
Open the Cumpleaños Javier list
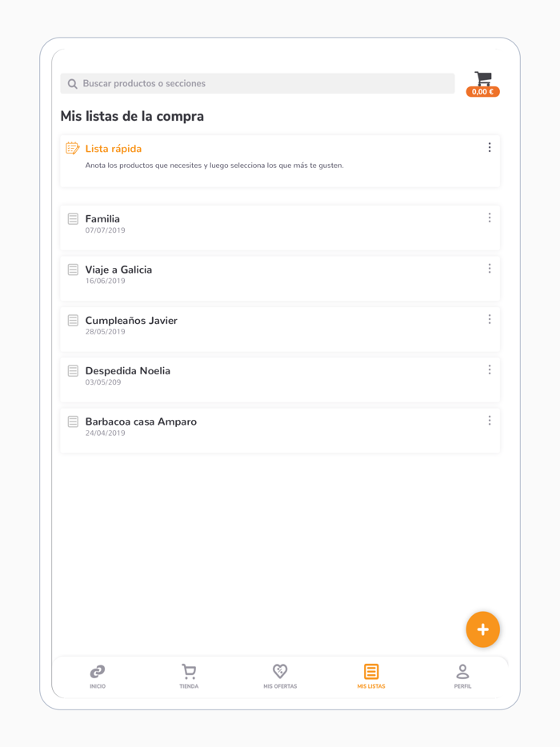[x=131, y=320]
